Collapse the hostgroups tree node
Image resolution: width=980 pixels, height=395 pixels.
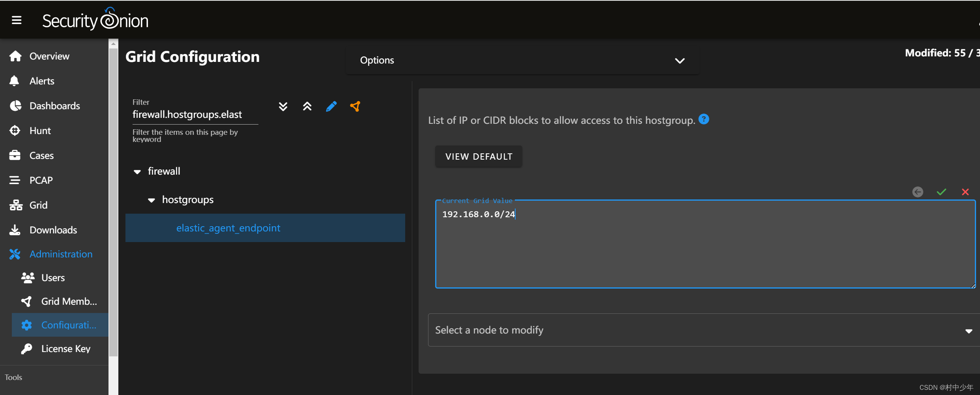[151, 200]
